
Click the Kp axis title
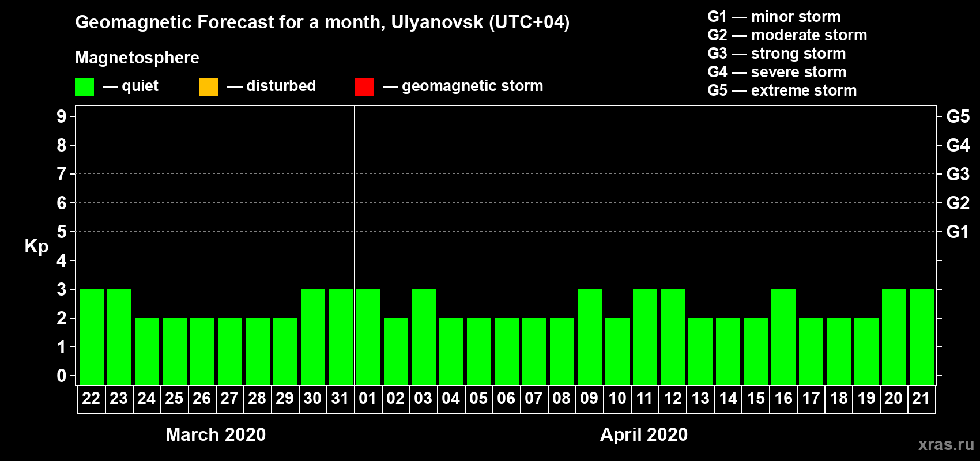tap(36, 247)
